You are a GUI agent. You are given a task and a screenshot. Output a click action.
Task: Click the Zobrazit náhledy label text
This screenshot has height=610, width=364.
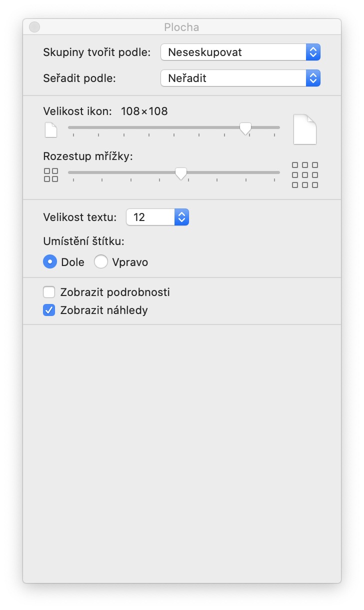[x=104, y=310]
